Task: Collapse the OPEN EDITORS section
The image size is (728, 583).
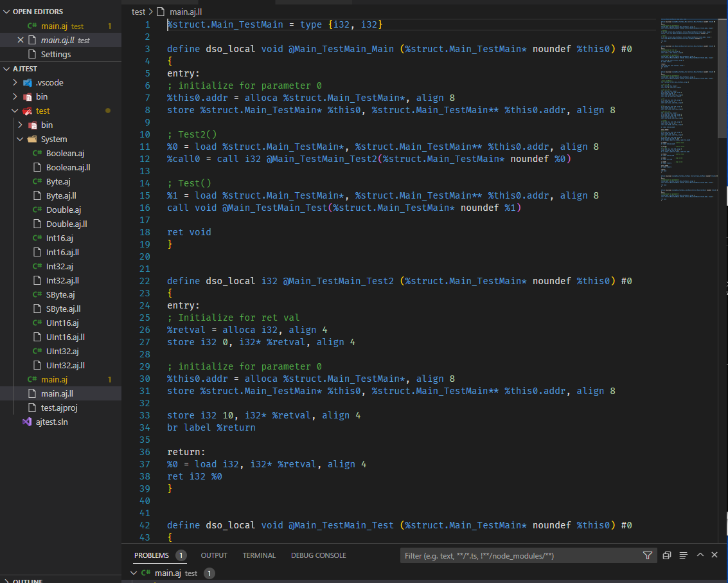Action: click(6, 11)
